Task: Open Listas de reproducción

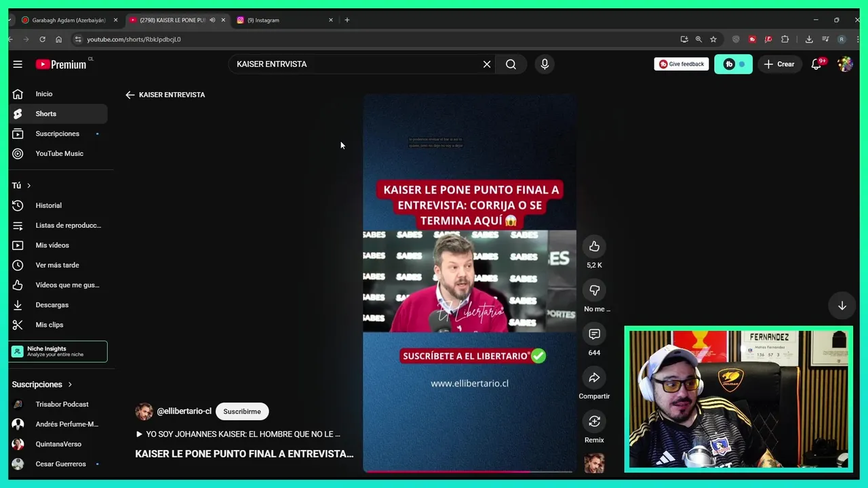Action: point(58,225)
